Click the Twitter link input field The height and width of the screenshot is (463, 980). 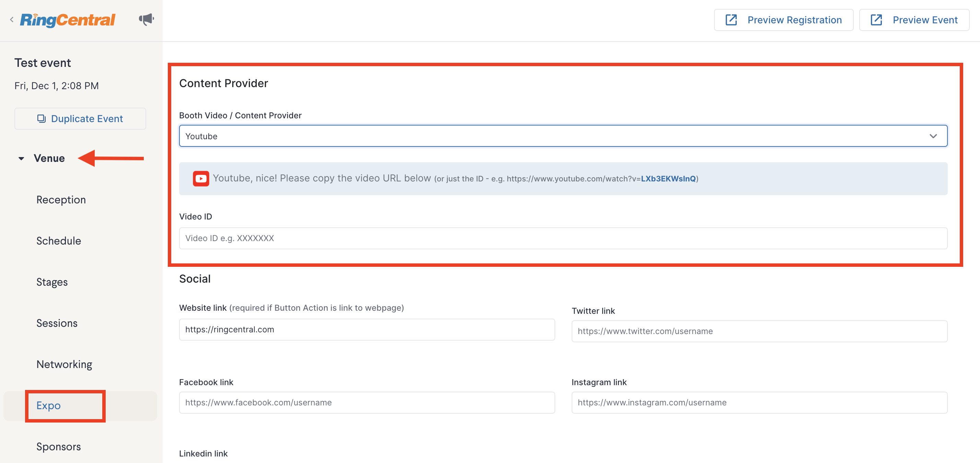click(x=759, y=331)
